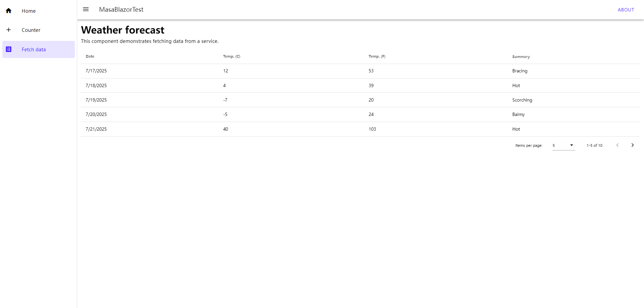Go to next table page

(x=632, y=145)
